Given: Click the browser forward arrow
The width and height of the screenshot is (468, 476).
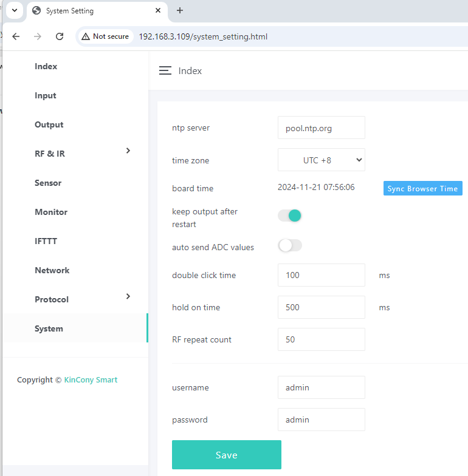Looking at the screenshot, I should [38, 36].
